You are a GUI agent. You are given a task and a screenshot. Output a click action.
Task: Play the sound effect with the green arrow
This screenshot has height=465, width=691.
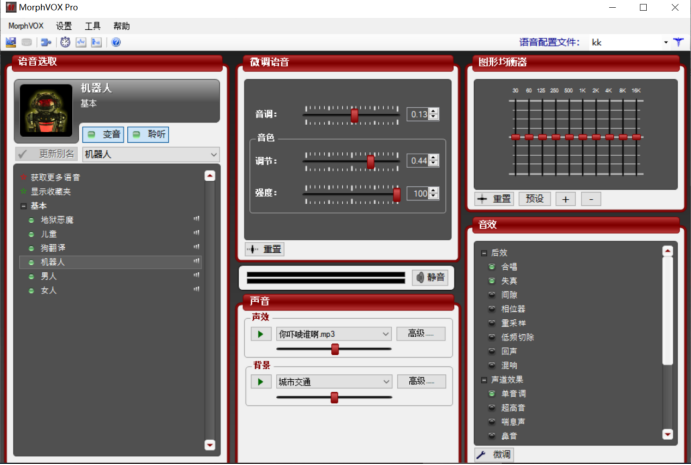(260, 334)
